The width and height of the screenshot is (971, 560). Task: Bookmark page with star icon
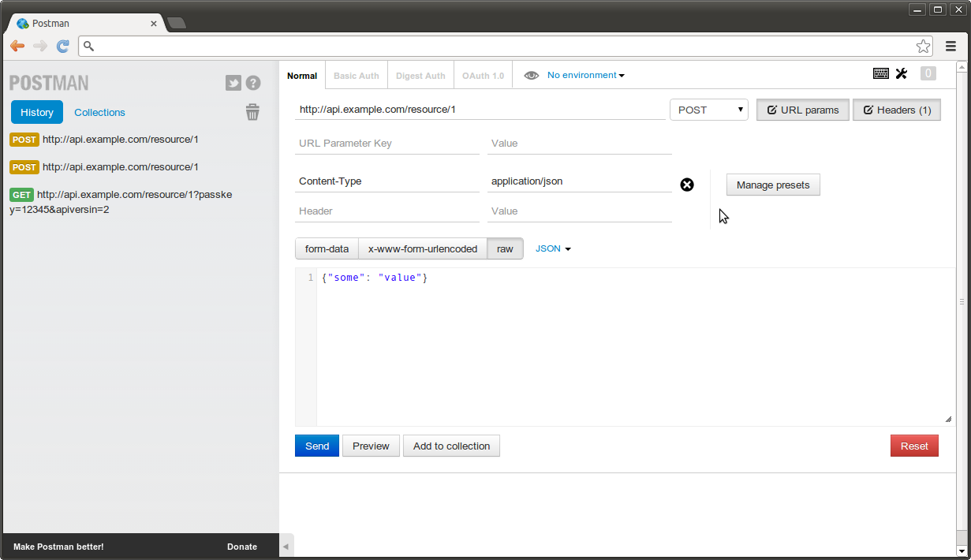922,46
